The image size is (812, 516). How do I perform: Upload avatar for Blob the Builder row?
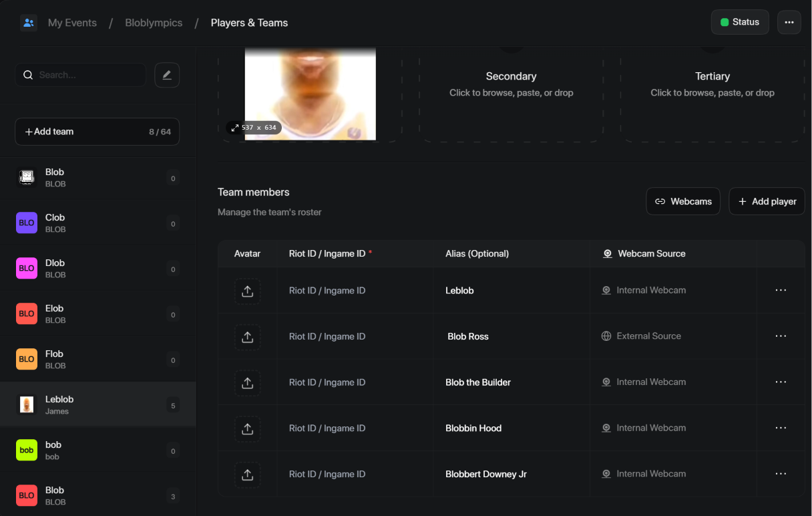point(247,382)
